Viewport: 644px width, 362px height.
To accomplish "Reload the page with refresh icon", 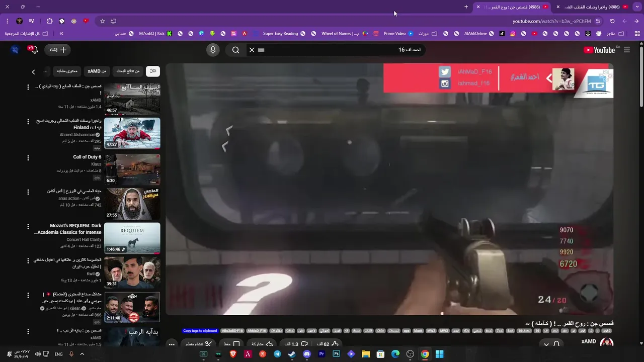I will 612,21.
